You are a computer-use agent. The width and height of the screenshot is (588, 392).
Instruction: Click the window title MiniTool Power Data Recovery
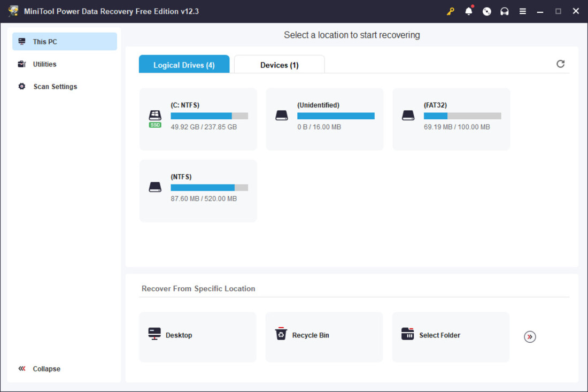[111, 11]
